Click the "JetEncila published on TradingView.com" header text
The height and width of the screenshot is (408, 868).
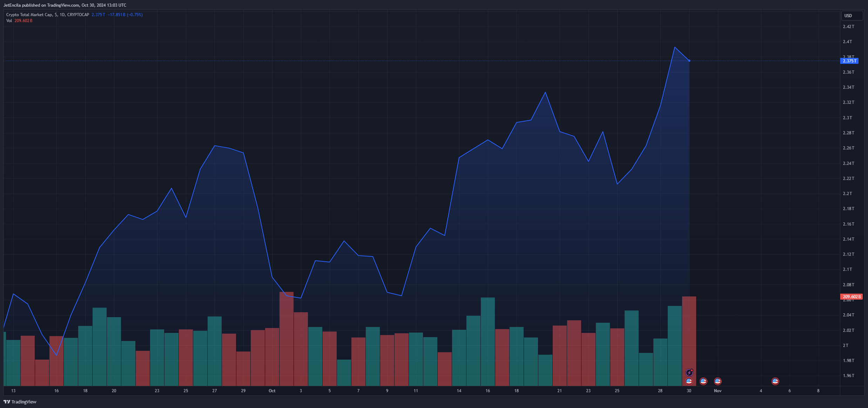tap(41, 5)
